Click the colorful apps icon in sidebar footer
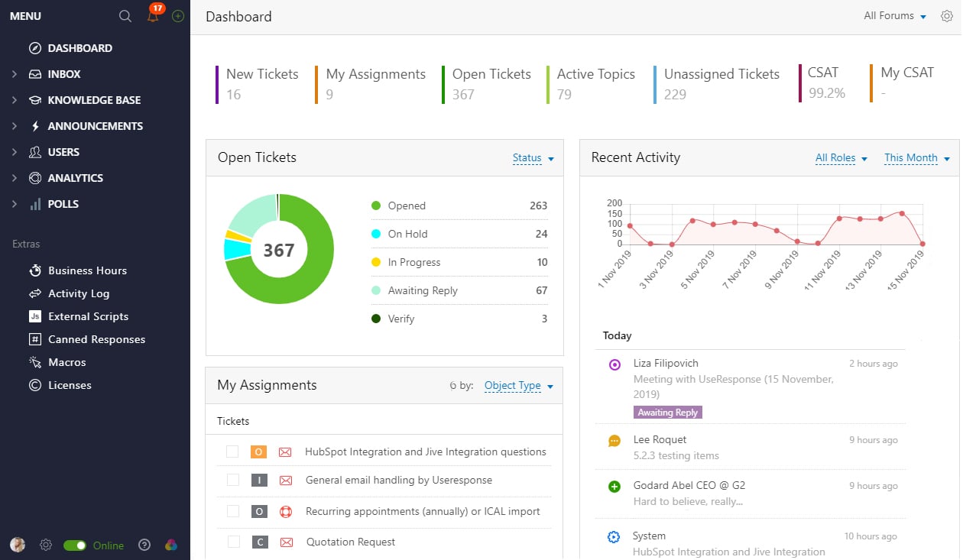 (171, 545)
